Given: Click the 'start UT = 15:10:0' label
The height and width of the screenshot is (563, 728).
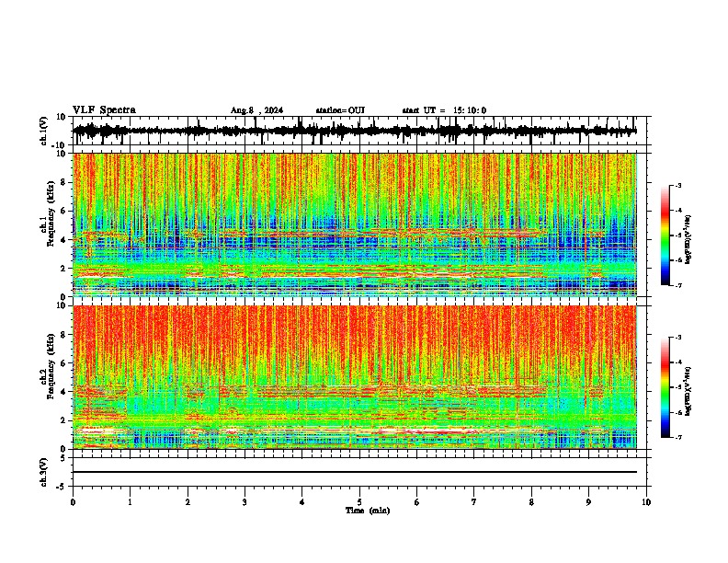Looking at the screenshot, I should click(444, 110).
